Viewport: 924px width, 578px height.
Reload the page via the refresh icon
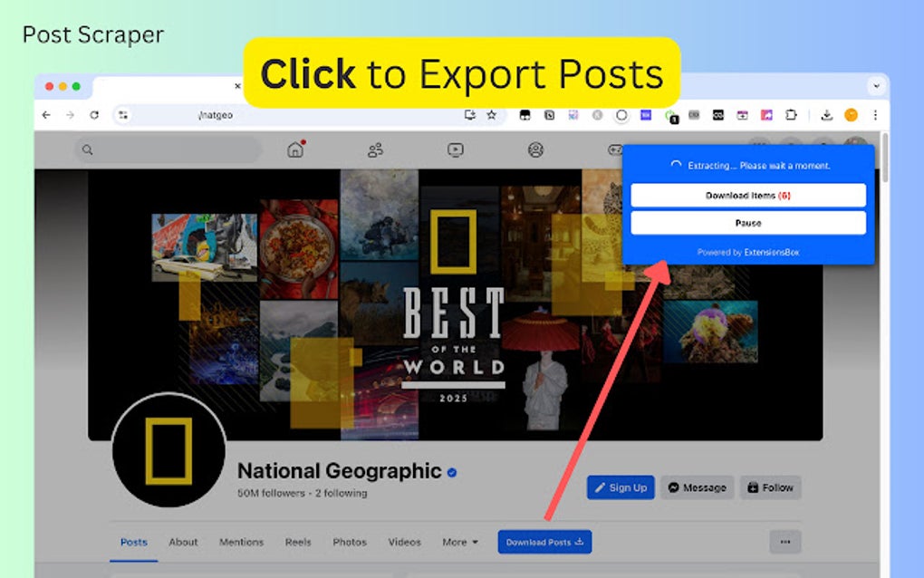[x=95, y=115]
